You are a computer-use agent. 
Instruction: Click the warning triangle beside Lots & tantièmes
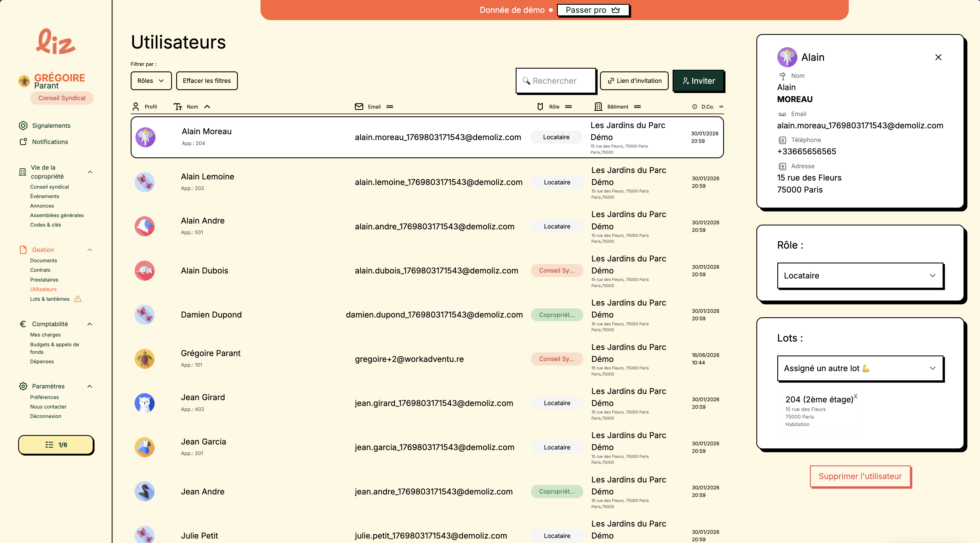click(x=78, y=299)
